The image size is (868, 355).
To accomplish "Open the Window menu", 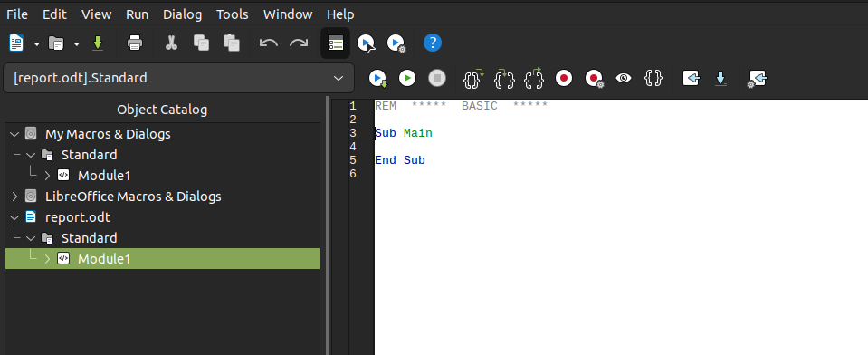I will coord(288,14).
